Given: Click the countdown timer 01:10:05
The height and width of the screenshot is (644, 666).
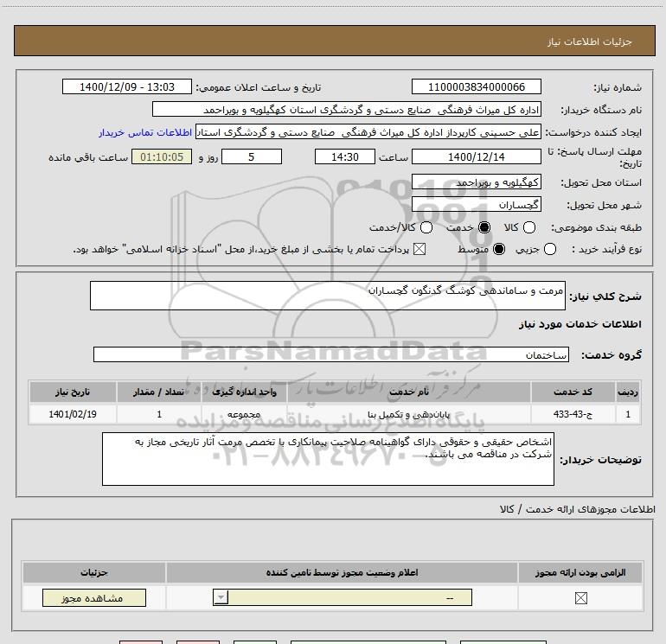Looking at the screenshot, I should (162, 156).
